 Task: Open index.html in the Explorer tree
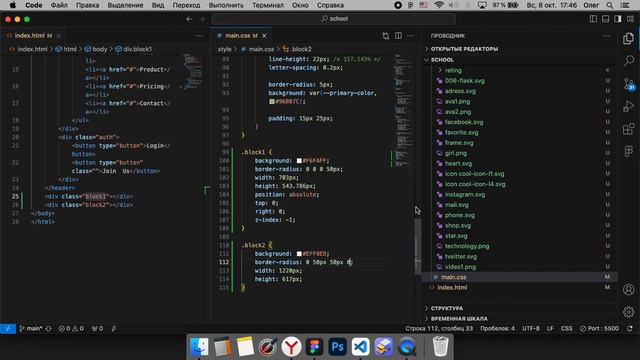pyautogui.click(x=452, y=287)
